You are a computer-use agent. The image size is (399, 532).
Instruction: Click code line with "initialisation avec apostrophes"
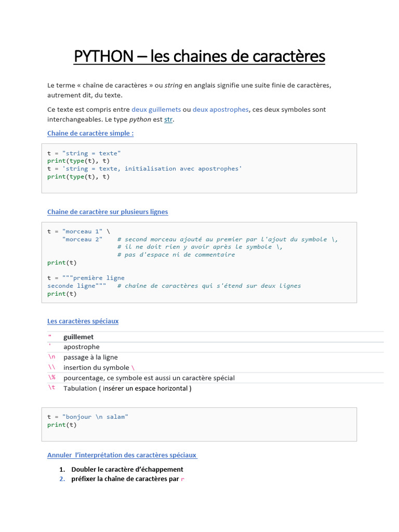pos(144,169)
